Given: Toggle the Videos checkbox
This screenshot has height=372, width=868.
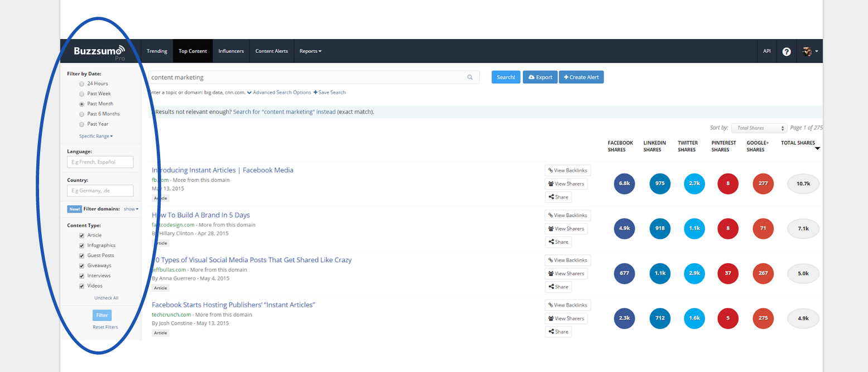Looking at the screenshot, I should [x=82, y=286].
